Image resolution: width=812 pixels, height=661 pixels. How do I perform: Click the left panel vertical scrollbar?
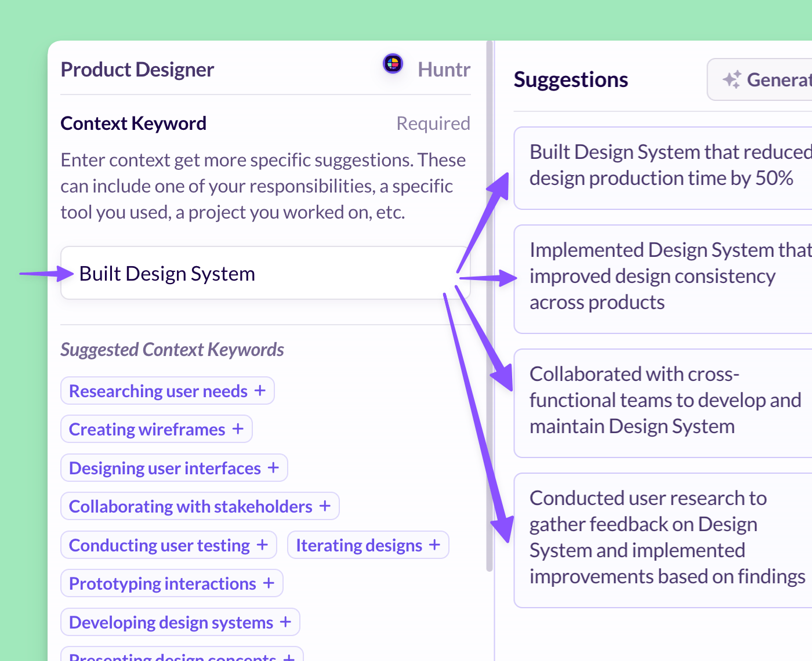tap(490, 307)
